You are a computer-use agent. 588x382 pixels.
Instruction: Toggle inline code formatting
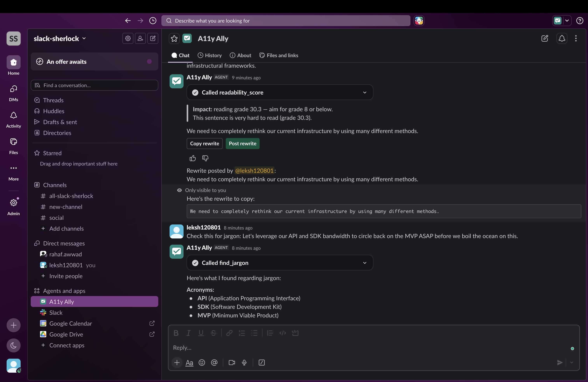pos(283,333)
